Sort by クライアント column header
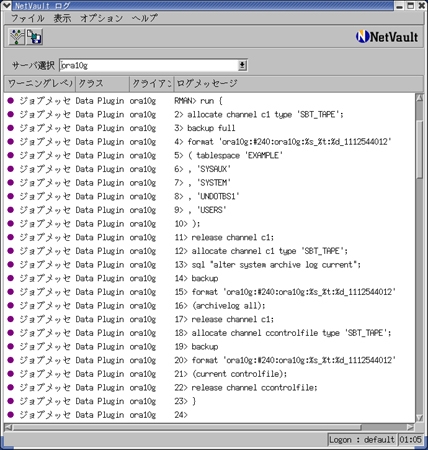 pyautogui.click(x=152, y=84)
